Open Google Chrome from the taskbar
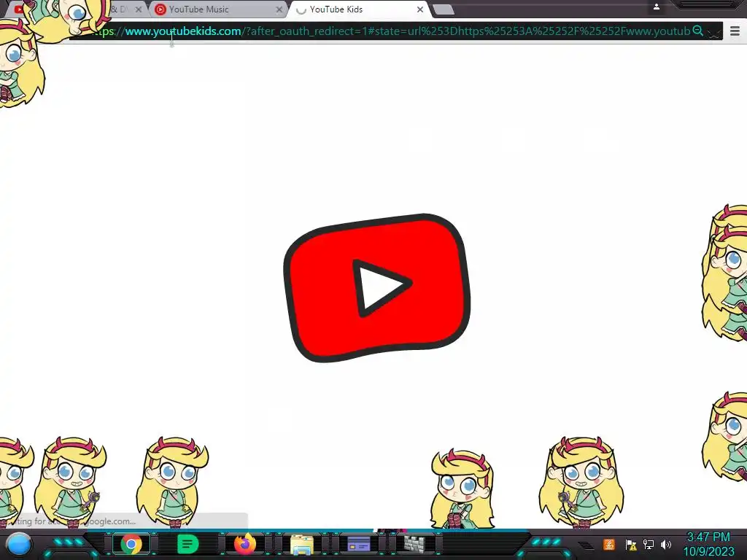This screenshot has width=747, height=560. pyautogui.click(x=131, y=544)
